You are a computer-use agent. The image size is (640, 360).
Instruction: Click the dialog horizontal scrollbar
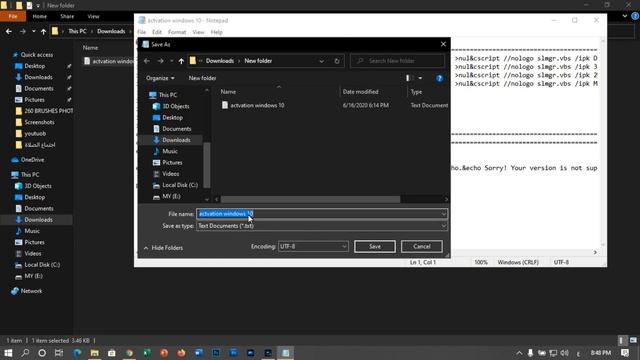(x=310, y=199)
